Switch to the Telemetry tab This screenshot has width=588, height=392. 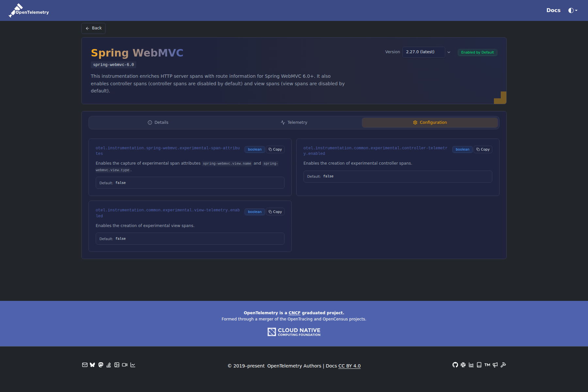click(x=294, y=122)
